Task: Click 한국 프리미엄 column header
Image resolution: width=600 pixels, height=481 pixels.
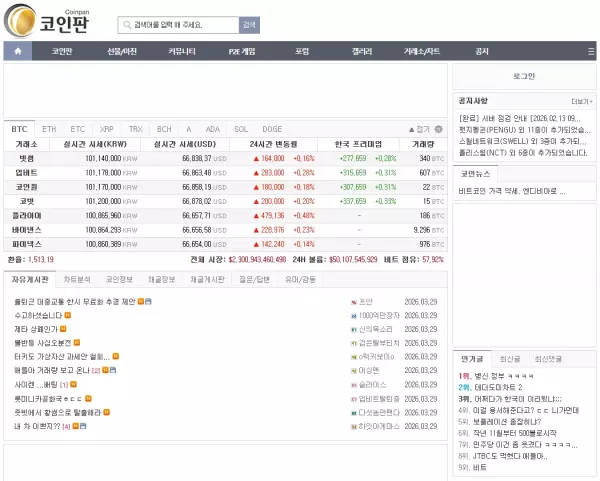Action: tap(358, 144)
